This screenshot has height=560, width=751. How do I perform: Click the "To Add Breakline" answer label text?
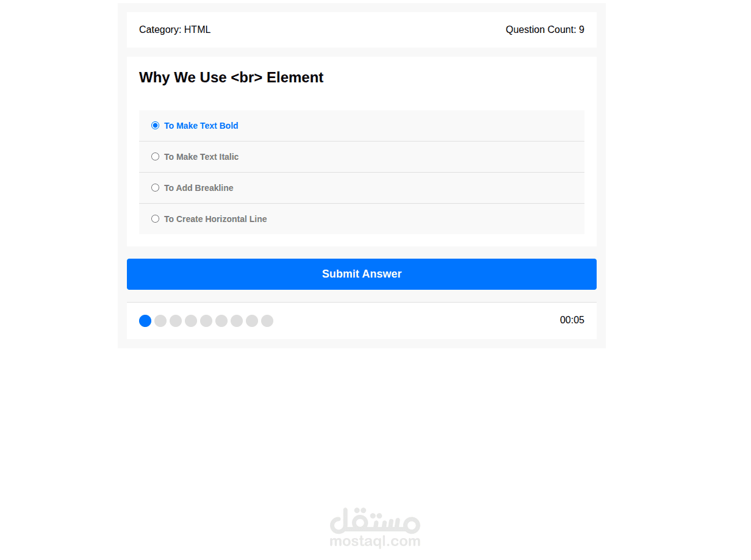199,188
